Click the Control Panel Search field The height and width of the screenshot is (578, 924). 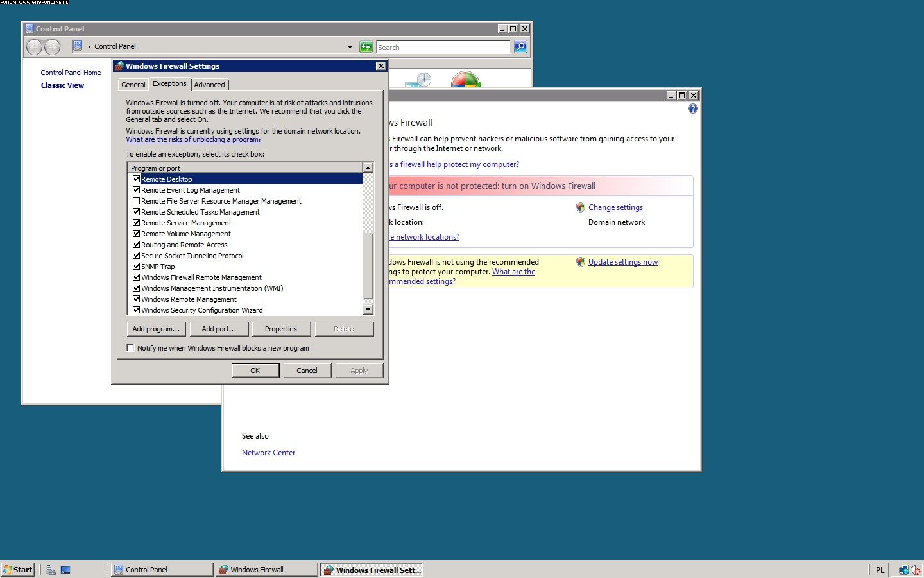pos(443,47)
